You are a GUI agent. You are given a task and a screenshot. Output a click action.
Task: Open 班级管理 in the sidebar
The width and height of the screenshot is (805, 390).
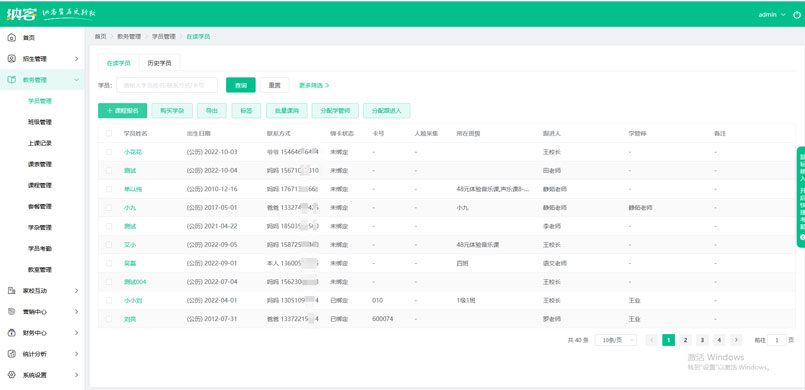coord(40,122)
